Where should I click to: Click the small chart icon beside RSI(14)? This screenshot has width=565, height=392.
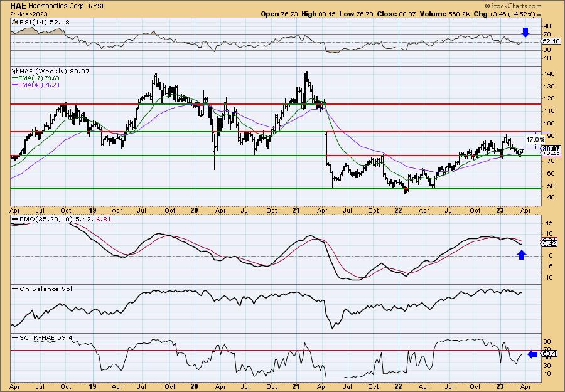pos(14,22)
